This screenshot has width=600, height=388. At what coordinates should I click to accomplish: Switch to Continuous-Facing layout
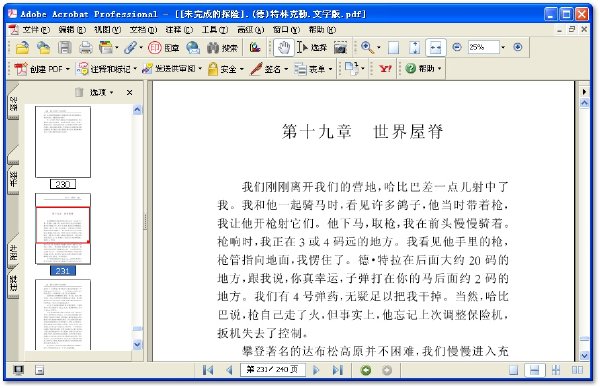[556, 370]
